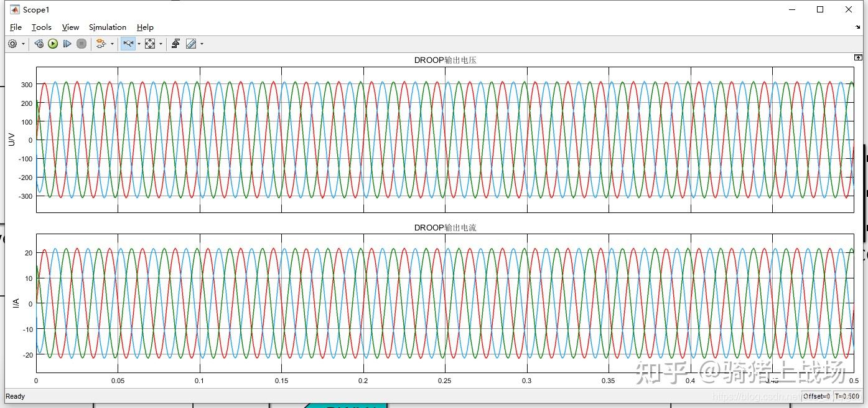Viewport: 868px width, 408px height.
Task: Expand the zoom tool dropdown arrow
Action: click(139, 44)
